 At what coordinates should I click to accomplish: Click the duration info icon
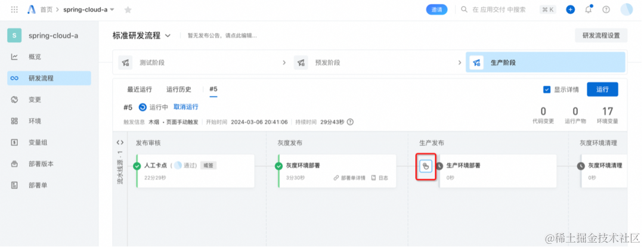coord(351,122)
